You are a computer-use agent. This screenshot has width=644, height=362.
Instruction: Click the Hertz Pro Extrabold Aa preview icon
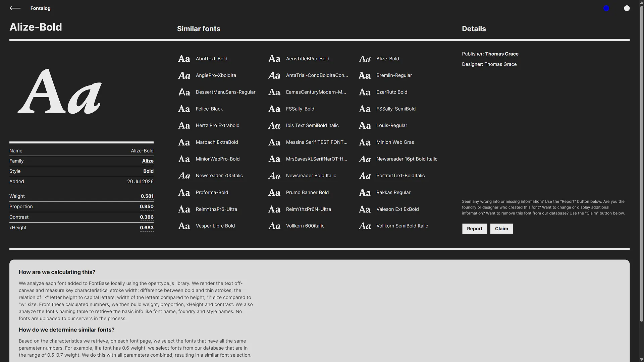(x=184, y=126)
